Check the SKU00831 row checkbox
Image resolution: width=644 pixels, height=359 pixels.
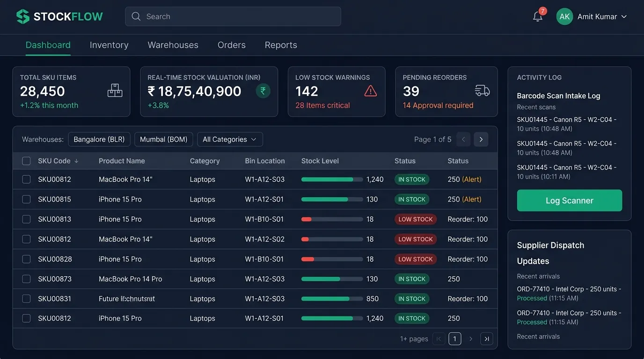pyautogui.click(x=26, y=299)
